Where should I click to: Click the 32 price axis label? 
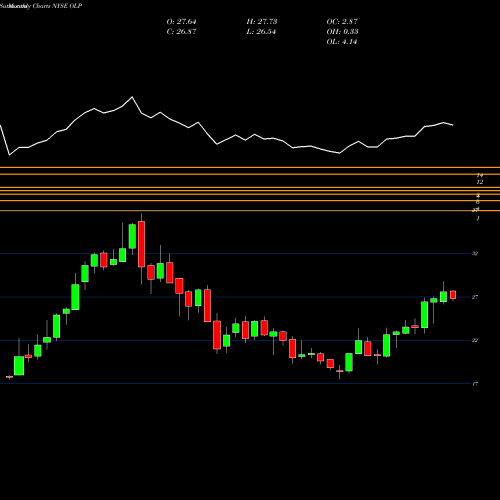475,254
